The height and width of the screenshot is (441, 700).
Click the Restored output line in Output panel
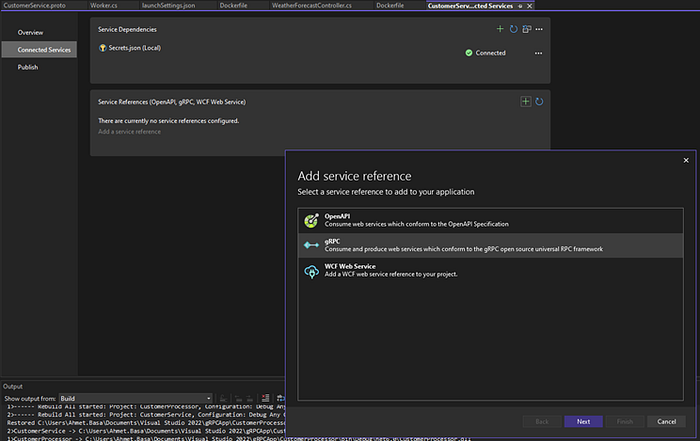coord(146,423)
